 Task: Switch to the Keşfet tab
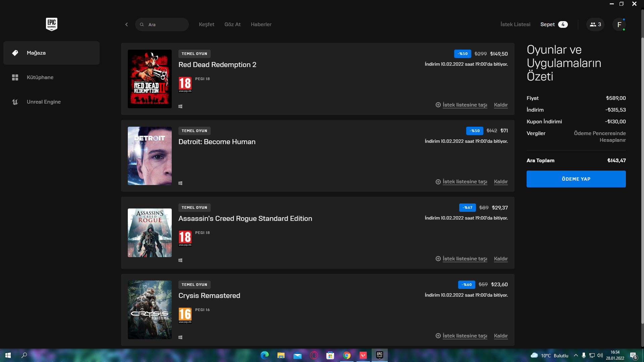(x=206, y=24)
